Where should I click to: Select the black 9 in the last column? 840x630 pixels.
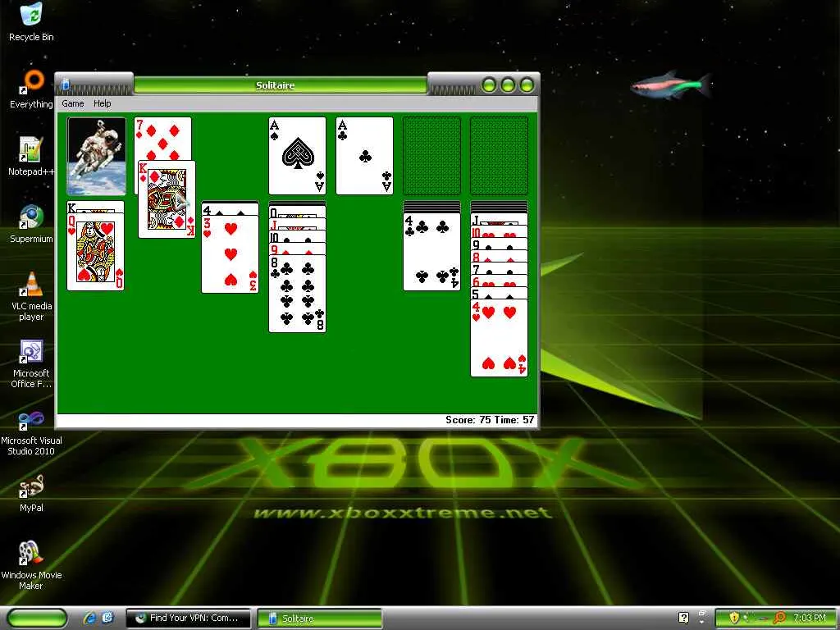[x=500, y=244]
